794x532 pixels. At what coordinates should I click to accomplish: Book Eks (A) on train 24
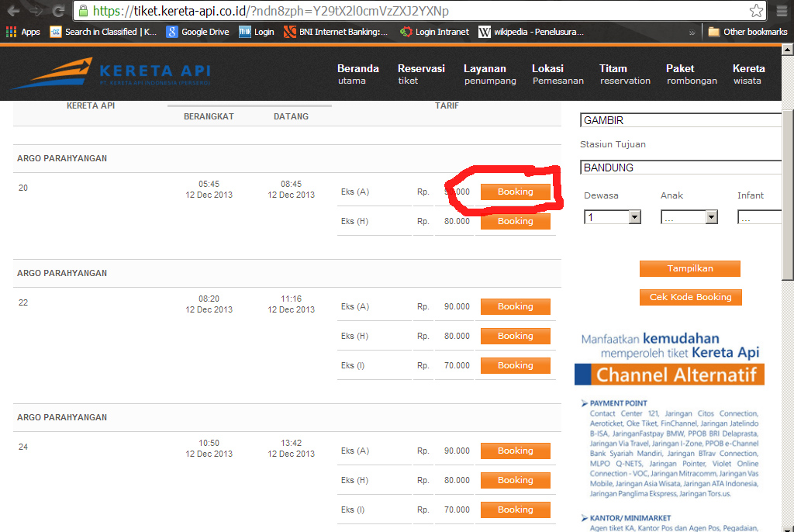pos(515,451)
